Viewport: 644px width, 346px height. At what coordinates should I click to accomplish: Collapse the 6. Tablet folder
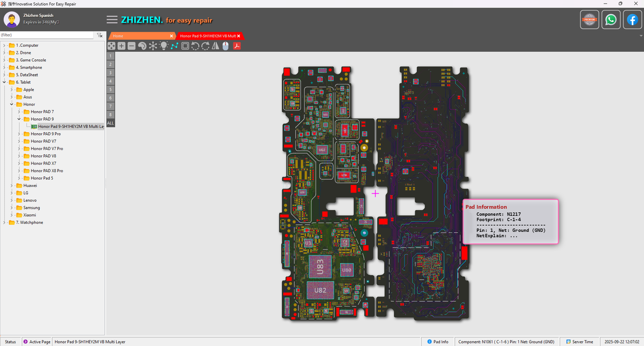pyautogui.click(x=5, y=82)
